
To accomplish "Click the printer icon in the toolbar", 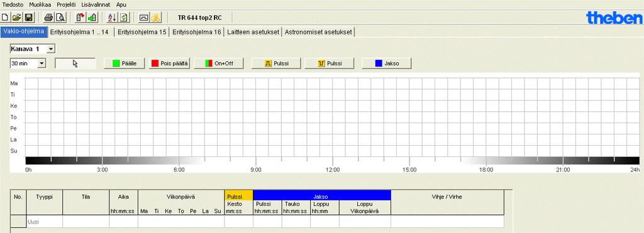I will (x=48, y=18).
